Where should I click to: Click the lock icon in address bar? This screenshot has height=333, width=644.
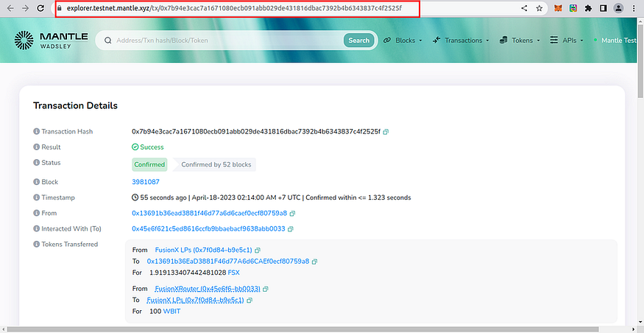[x=60, y=8]
